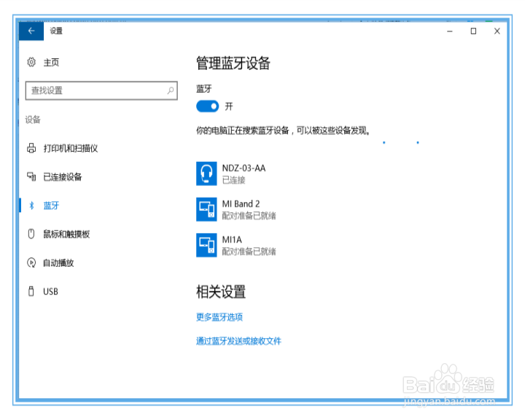Open 更多蓝牙选项 link

tap(219, 317)
